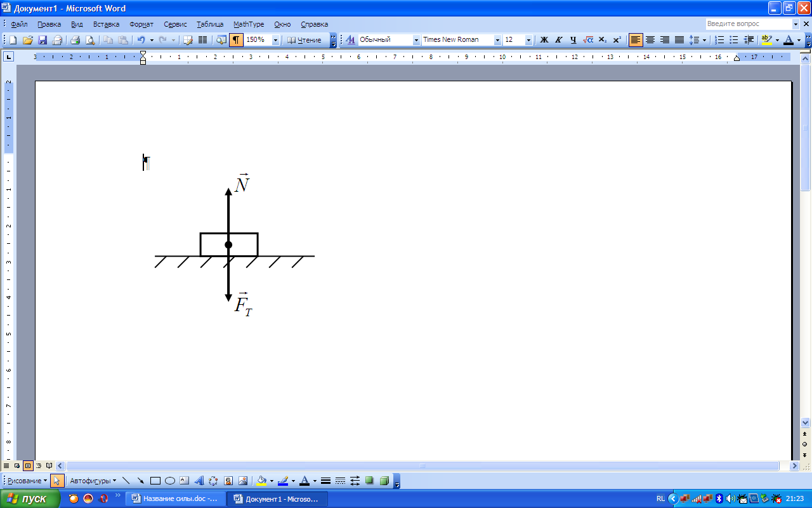Open Print Preview
The height and width of the screenshot is (508, 812).
pos(90,40)
